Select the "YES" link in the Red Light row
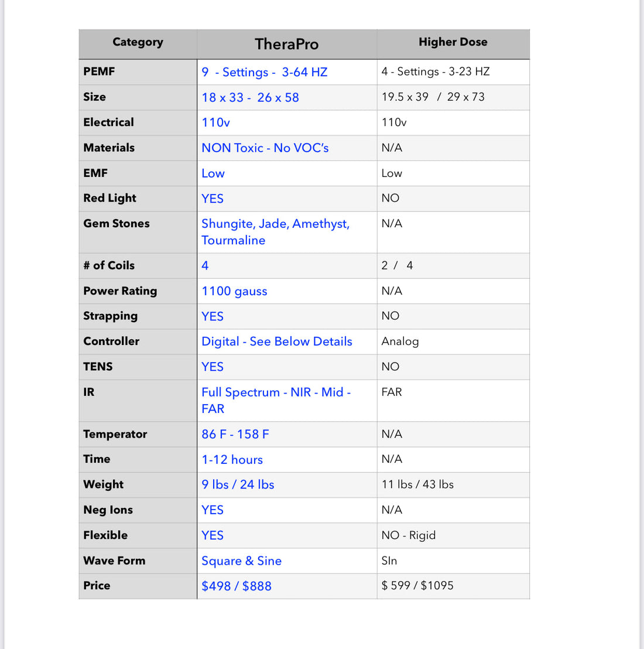 tap(212, 199)
